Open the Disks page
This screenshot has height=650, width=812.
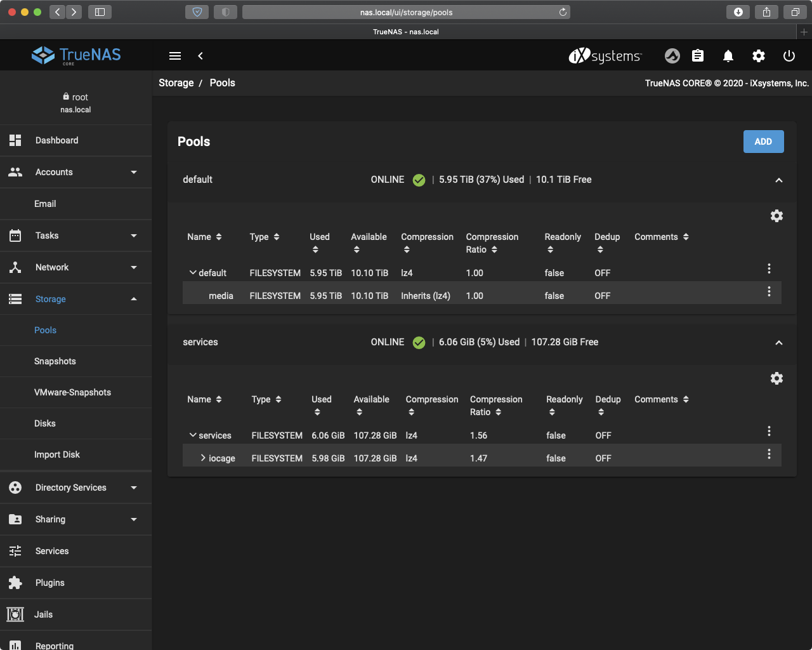(76, 423)
